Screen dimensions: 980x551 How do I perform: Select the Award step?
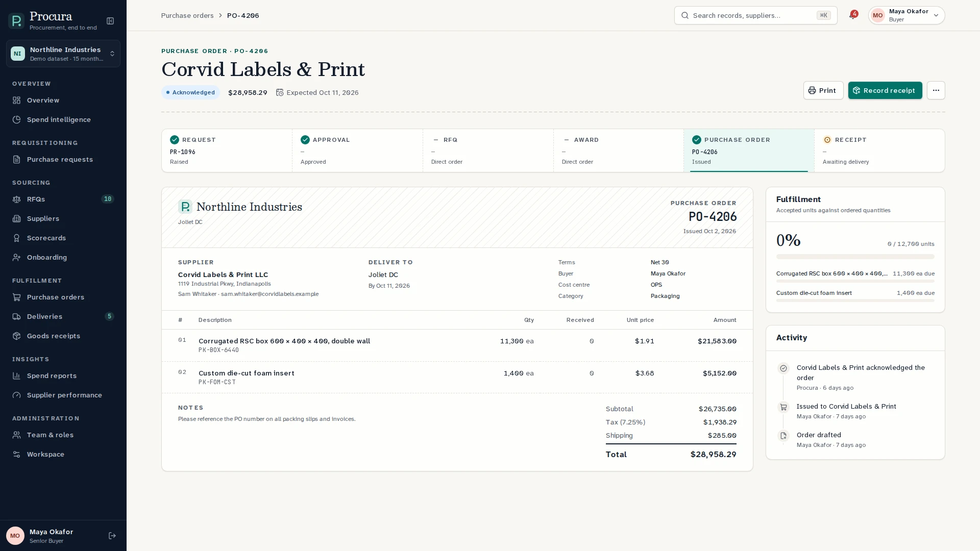(619, 151)
